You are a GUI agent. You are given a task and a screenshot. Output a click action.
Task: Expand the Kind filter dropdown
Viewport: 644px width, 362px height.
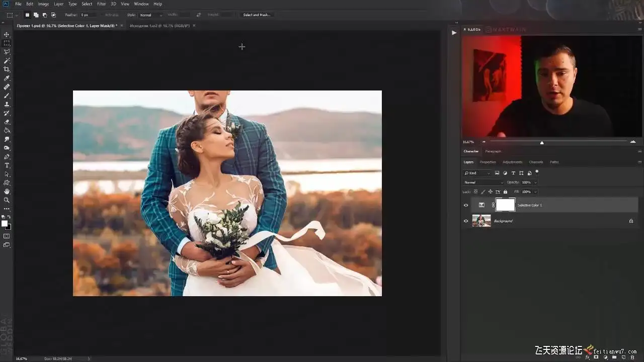point(477,173)
